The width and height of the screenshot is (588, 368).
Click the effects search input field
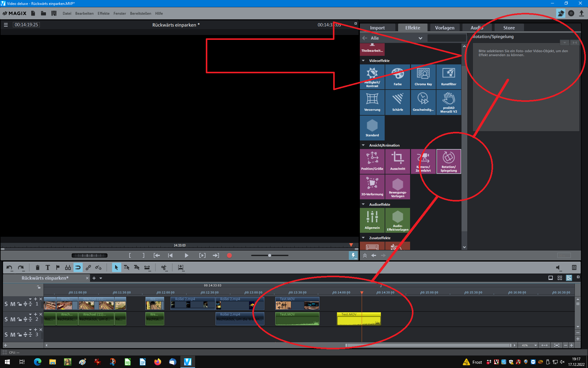[447, 38]
